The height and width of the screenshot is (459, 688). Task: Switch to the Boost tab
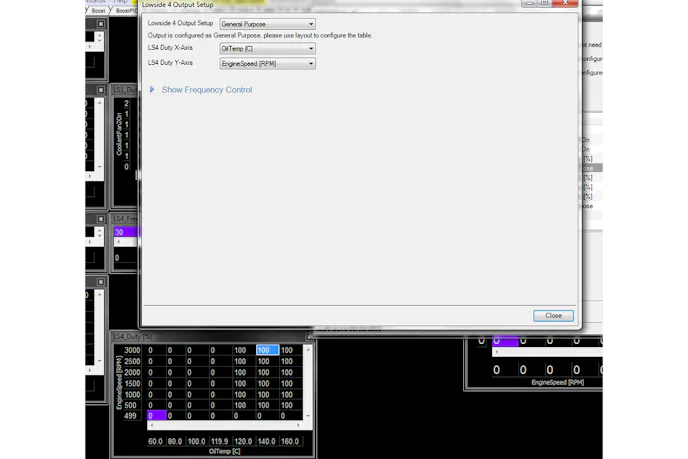coord(99,11)
